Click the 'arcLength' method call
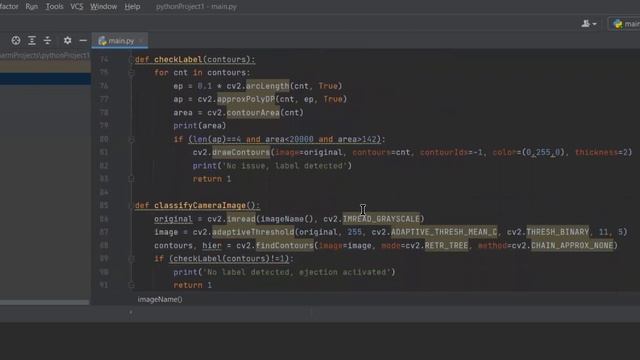Image resolution: width=640 pixels, height=360 pixels. [x=267, y=86]
